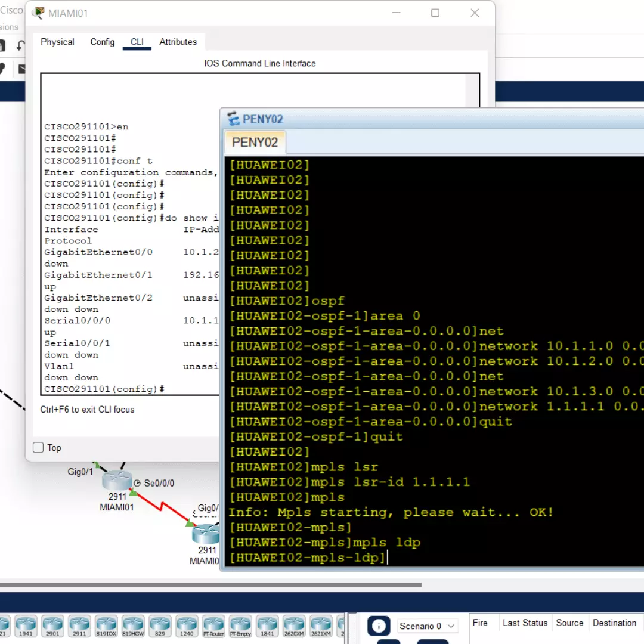Switch to the Physical tab
This screenshot has height=644, width=644.
[57, 42]
